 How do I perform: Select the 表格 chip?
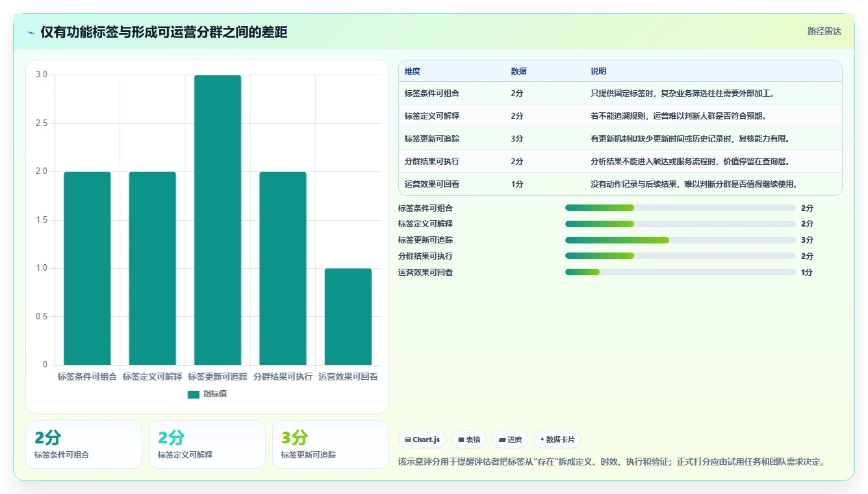(x=469, y=439)
